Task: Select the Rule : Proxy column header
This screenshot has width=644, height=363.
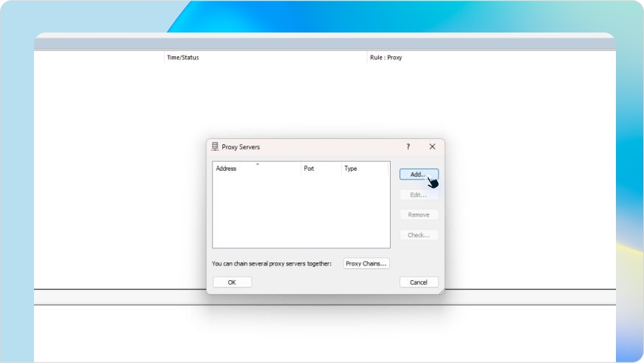Action: (386, 58)
